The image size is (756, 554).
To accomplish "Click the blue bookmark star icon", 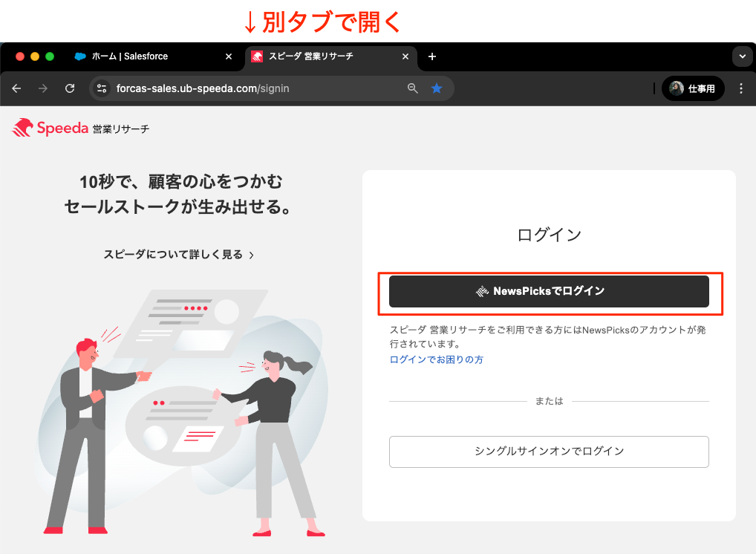I will [437, 88].
